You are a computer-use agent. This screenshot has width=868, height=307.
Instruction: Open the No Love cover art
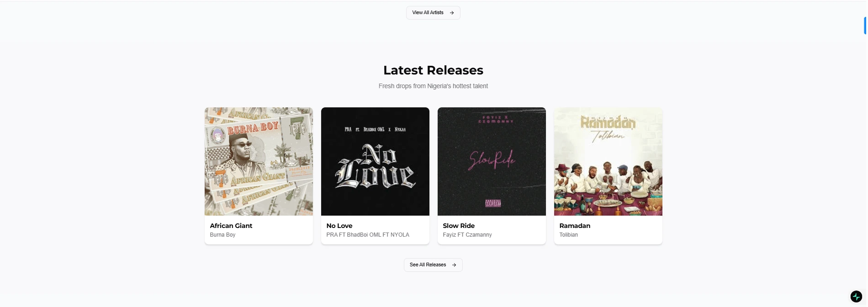click(375, 161)
